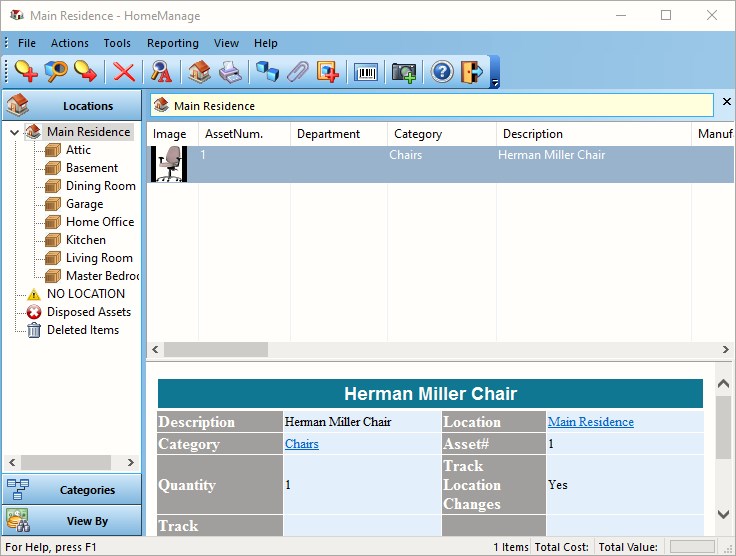
Task: Select Deleted Items in the tree
Action: [83, 330]
